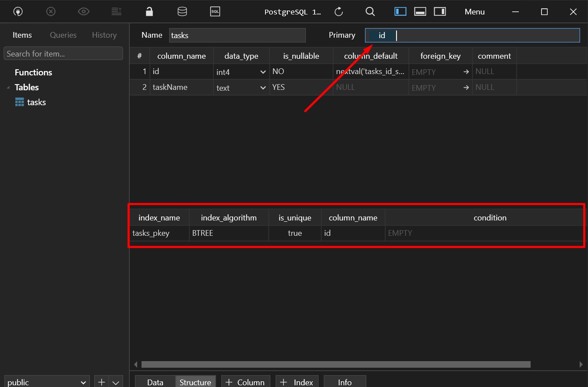The width and height of the screenshot is (588, 387).
Task: Open the chevron menu beside plus
Action: (x=116, y=382)
